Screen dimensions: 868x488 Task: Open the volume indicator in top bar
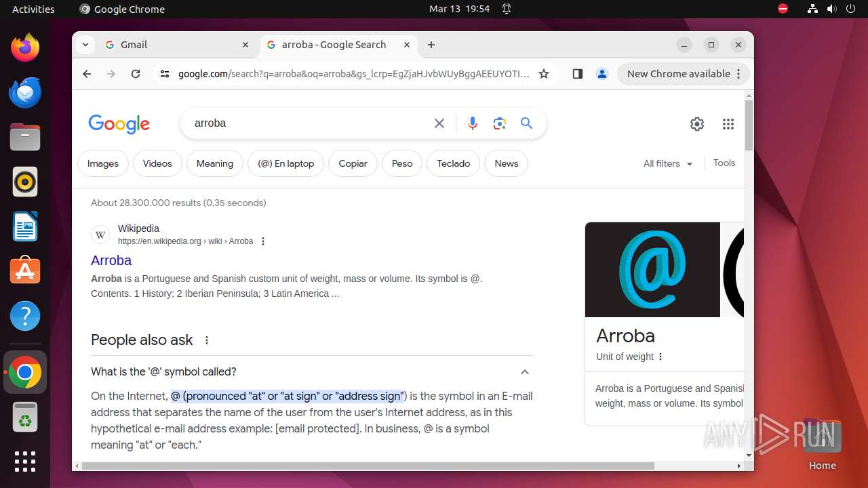click(831, 9)
